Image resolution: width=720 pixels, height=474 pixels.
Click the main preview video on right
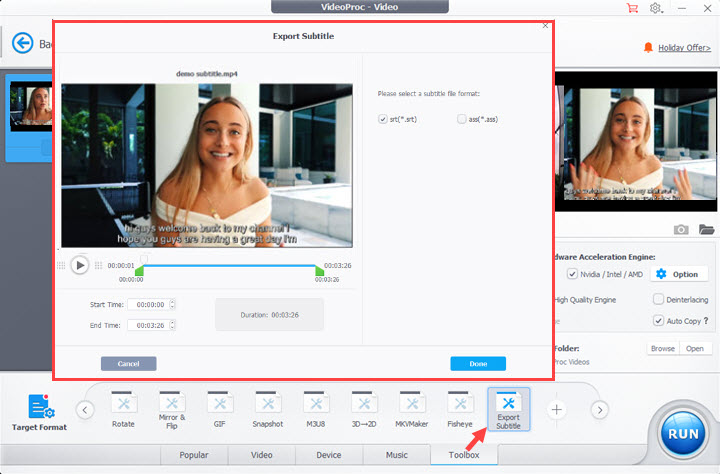[636, 141]
